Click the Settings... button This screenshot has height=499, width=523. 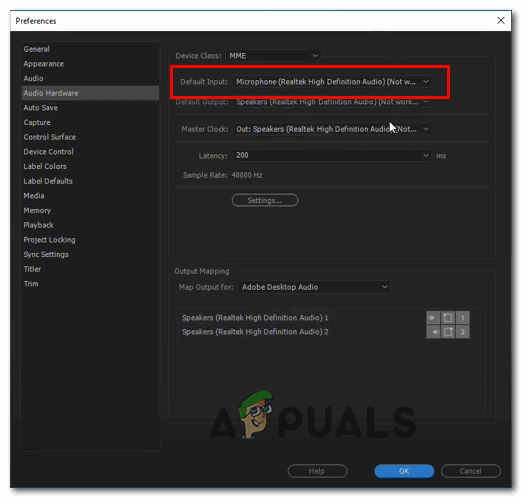pos(265,200)
